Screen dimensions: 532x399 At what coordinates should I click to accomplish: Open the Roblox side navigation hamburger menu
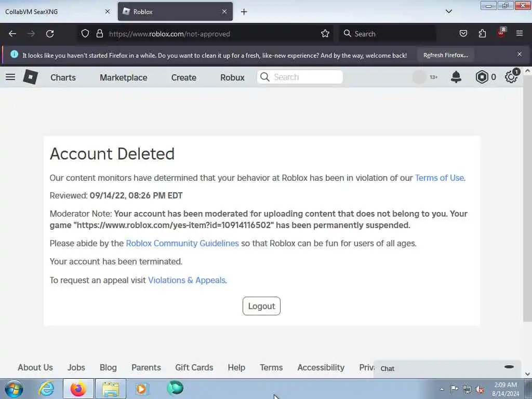[10, 77]
